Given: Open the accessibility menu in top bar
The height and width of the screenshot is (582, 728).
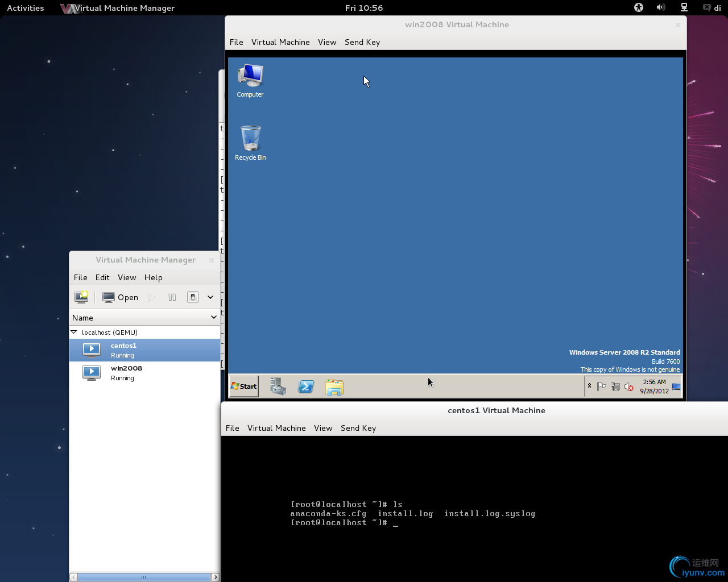Looking at the screenshot, I should [639, 7].
